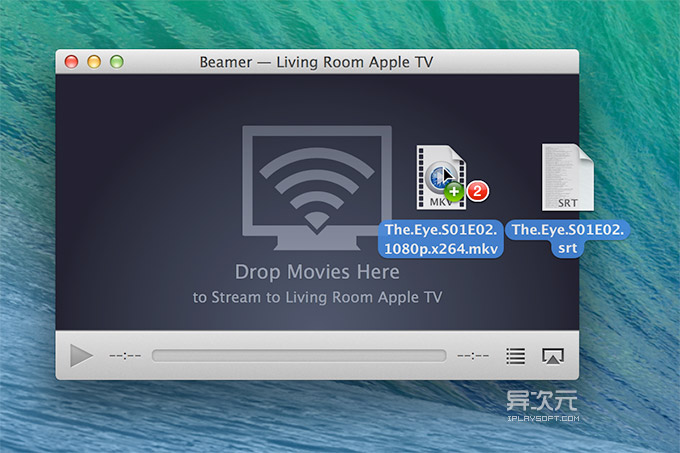Select the MKV video file icon
This screenshot has height=453, width=680.
tap(440, 178)
